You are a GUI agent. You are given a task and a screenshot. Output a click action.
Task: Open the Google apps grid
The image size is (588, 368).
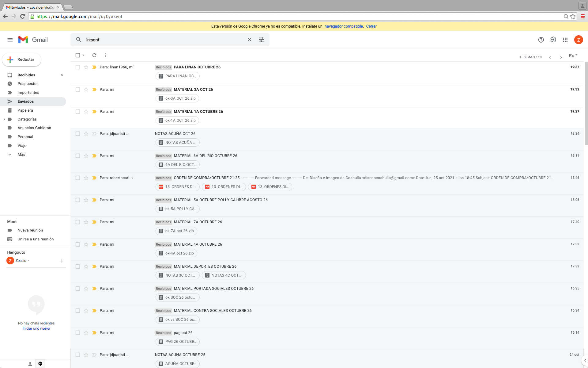(565, 40)
